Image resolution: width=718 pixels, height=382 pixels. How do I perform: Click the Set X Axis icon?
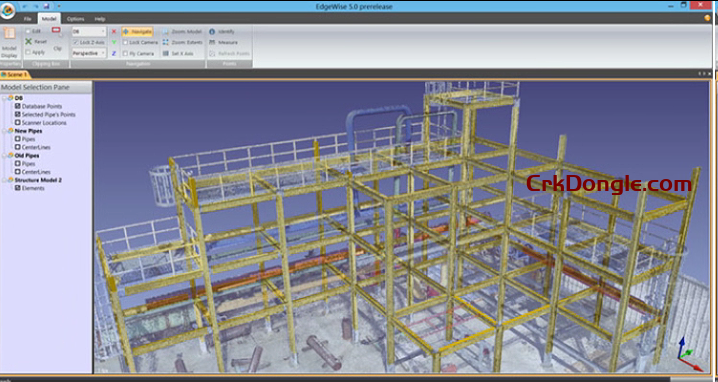(x=166, y=53)
